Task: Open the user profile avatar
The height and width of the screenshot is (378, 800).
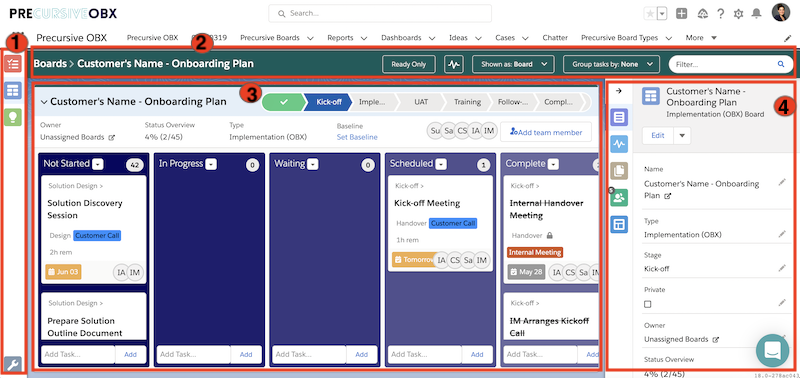Action: [x=781, y=13]
